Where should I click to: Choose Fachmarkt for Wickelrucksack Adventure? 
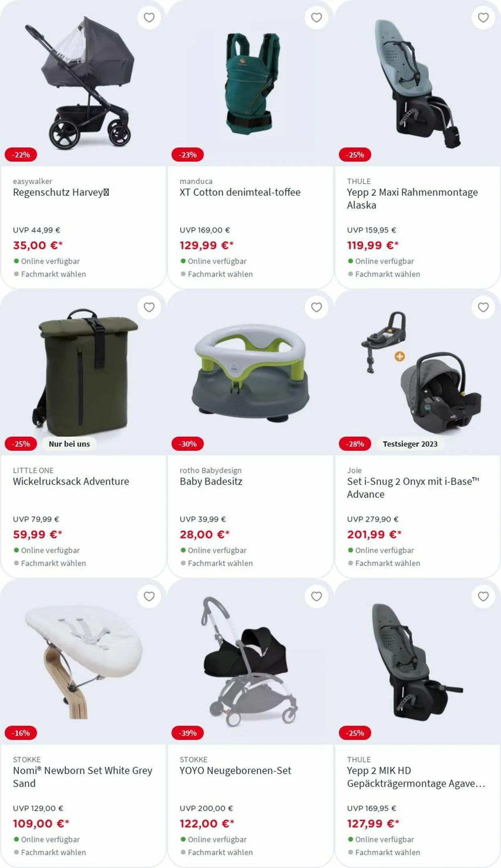click(53, 563)
